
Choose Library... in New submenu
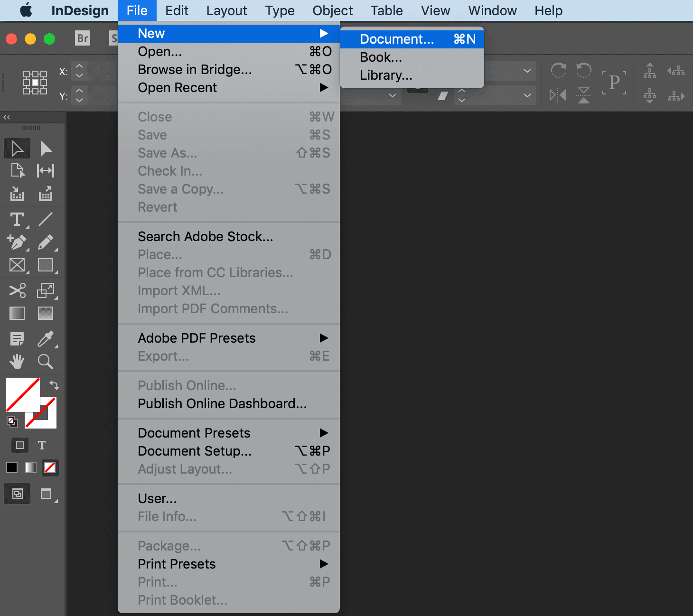[412, 75]
